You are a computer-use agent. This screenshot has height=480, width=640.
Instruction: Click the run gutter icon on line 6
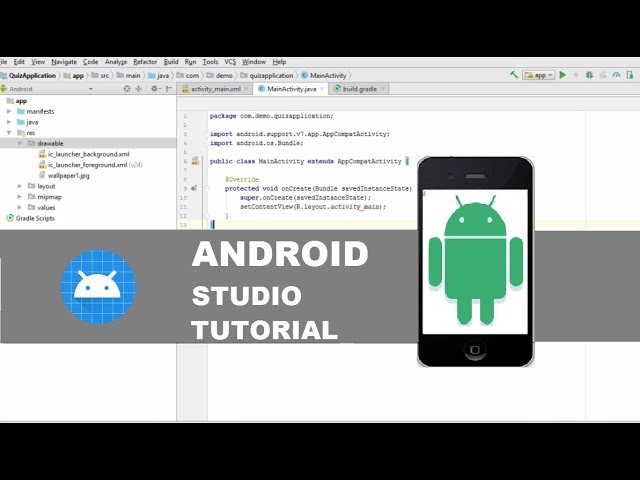196,161
